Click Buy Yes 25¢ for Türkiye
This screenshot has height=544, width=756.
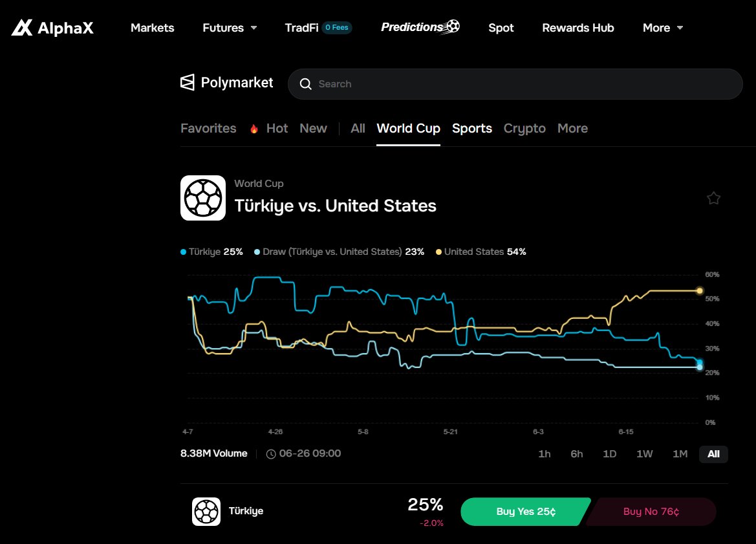tap(526, 512)
